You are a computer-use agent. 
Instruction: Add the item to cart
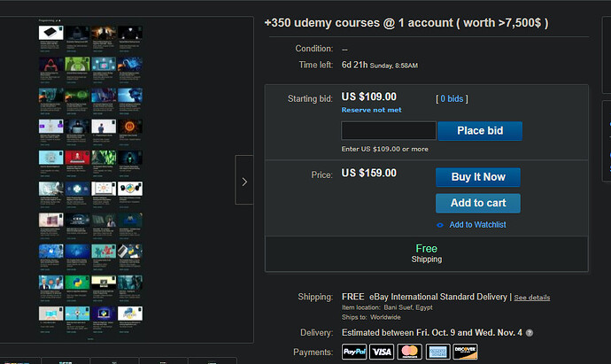478,203
